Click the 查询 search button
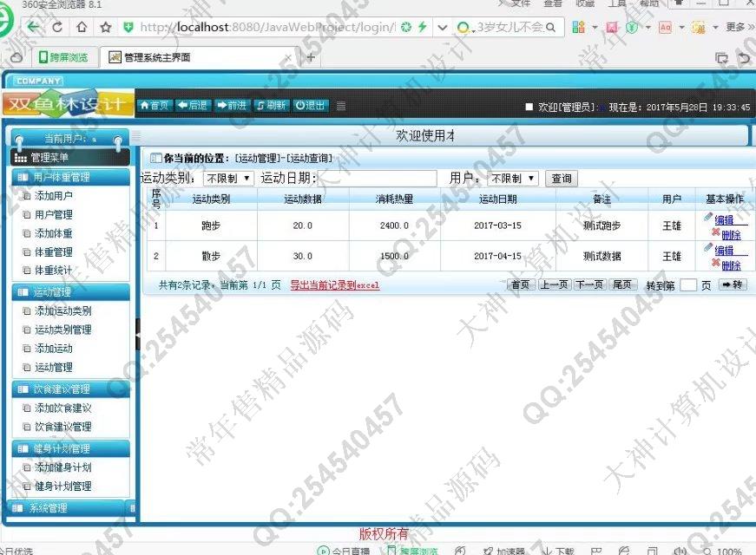 click(562, 179)
